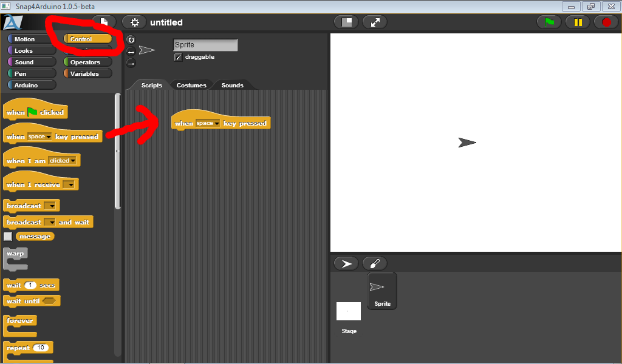This screenshot has width=622, height=364.
Task: Click the block palette scrollbar
Action: tap(117, 150)
